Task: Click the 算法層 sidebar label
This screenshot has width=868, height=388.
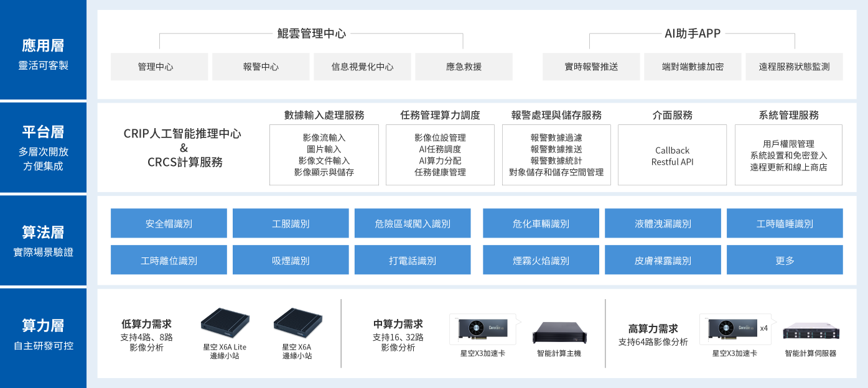Action: [x=43, y=232]
